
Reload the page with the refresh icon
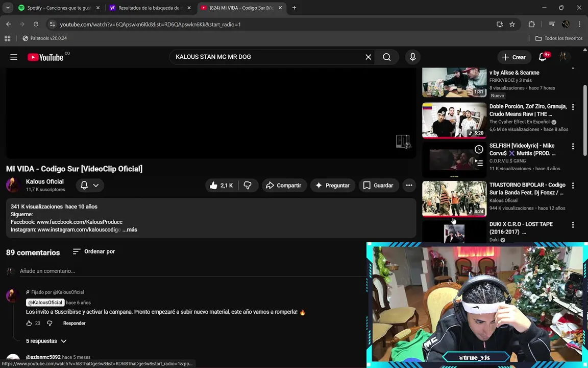[x=36, y=25]
